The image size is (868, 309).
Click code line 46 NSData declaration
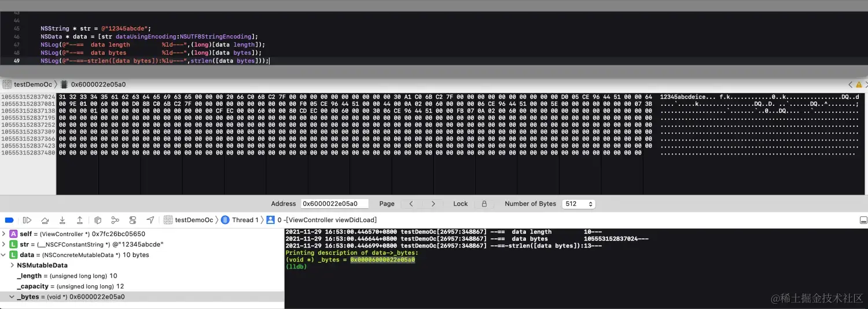click(149, 36)
